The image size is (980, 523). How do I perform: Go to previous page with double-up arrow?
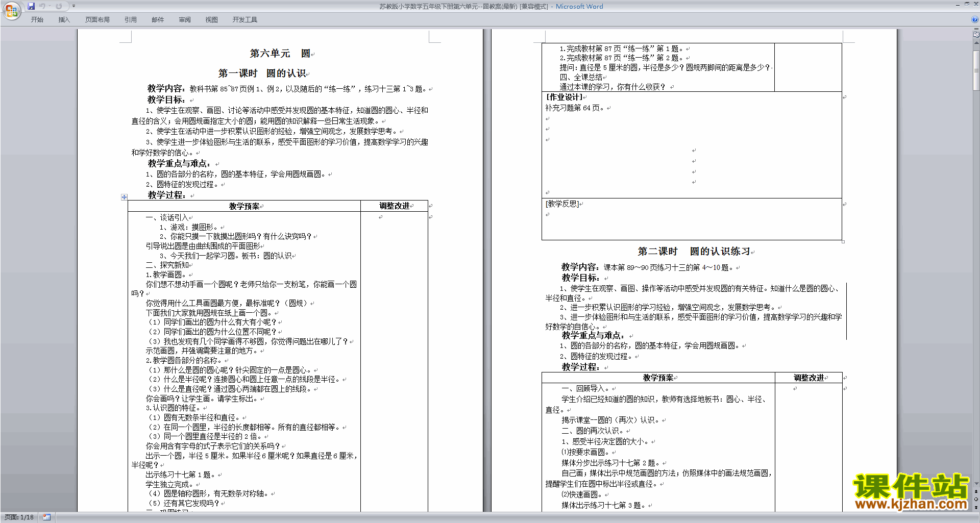tap(976, 491)
